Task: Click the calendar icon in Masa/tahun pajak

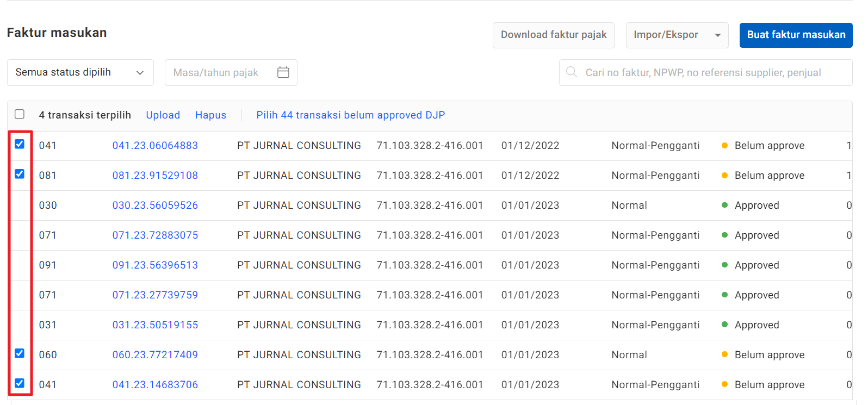Action: point(283,72)
